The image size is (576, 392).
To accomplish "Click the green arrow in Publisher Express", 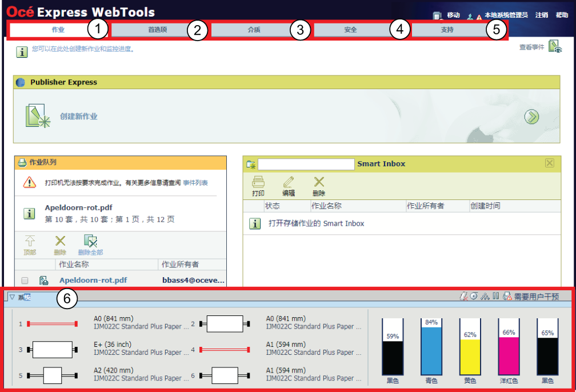I will [531, 117].
